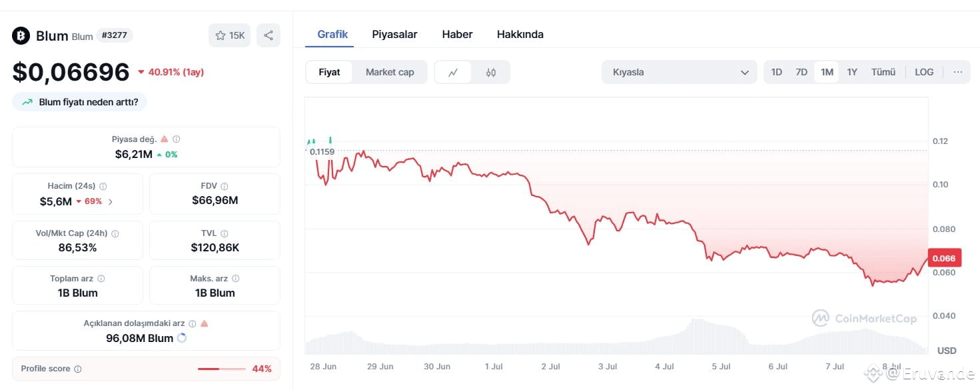The width and height of the screenshot is (980, 390).
Task: Switch to line chart icon
Action: [x=453, y=72]
